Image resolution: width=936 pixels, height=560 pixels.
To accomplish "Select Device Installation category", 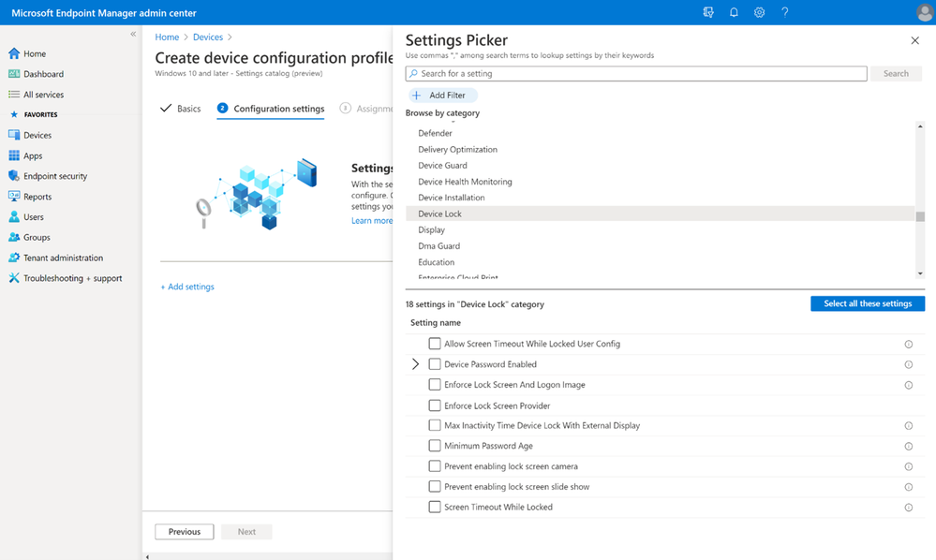I will click(452, 198).
